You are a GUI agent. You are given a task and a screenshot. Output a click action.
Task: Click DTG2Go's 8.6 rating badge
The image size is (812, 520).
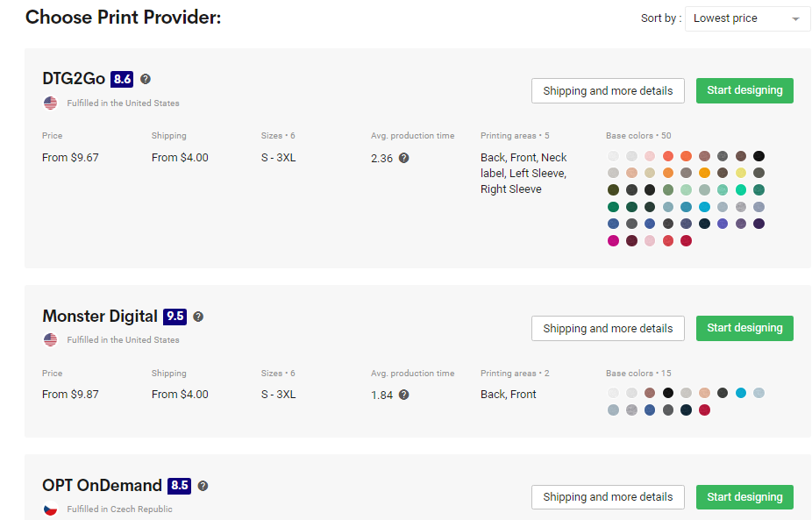122,79
